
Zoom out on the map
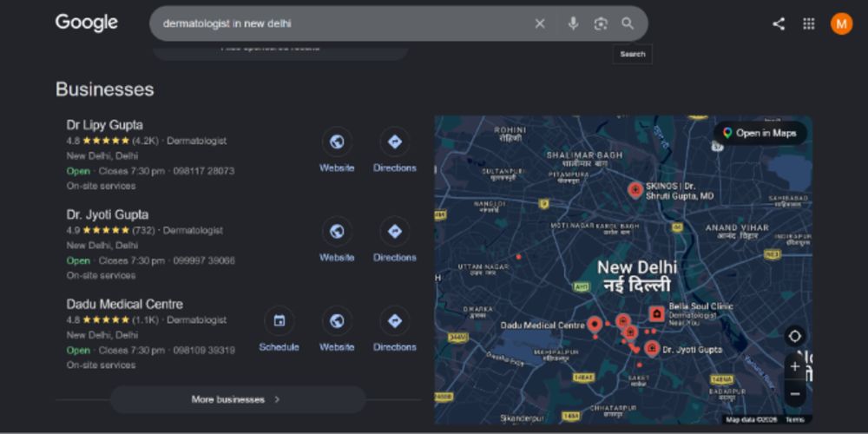795,393
